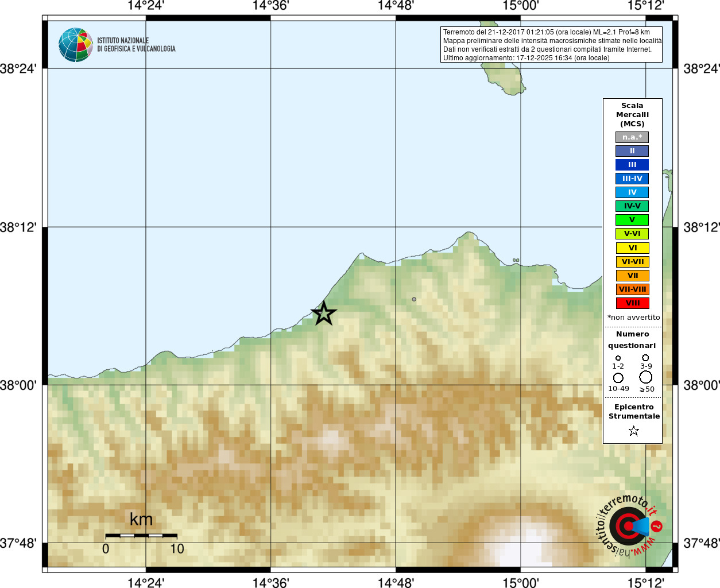
Task: Click the 'km' scale bar unit label
Action: coord(141,519)
